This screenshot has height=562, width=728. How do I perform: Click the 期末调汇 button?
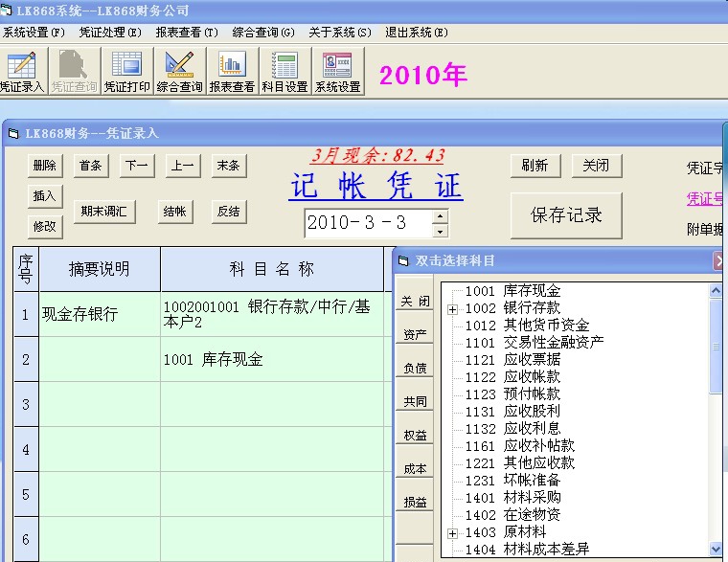click(104, 212)
